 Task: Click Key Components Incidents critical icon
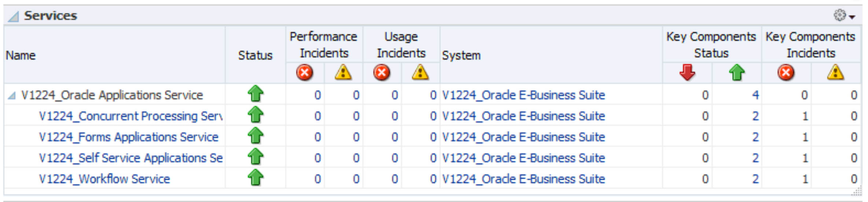coord(786,72)
